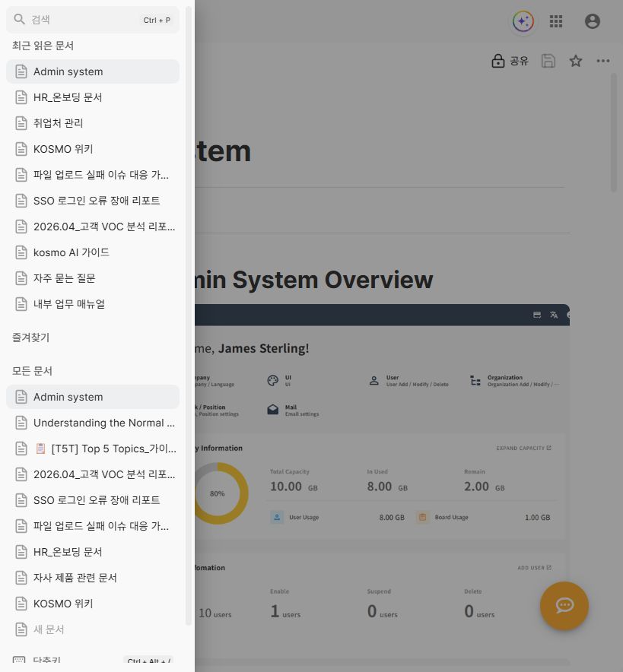Viewport: 623px width, 672px height.
Task: Click clipboard emoji on T5T document
Action: click(x=40, y=449)
